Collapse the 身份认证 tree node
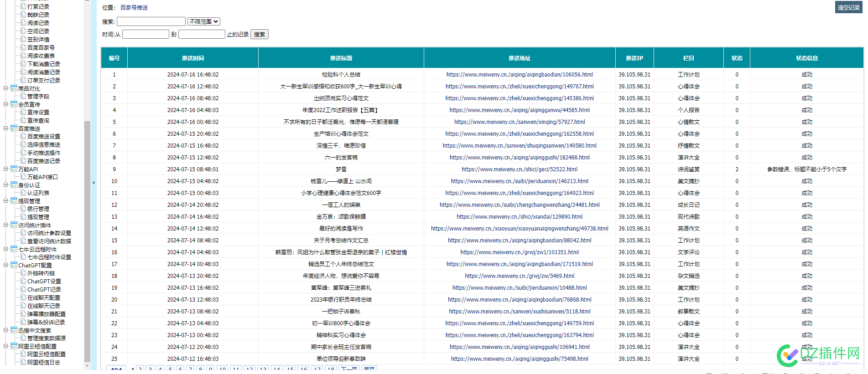Screen dimensions: 868x374 tap(5, 185)
